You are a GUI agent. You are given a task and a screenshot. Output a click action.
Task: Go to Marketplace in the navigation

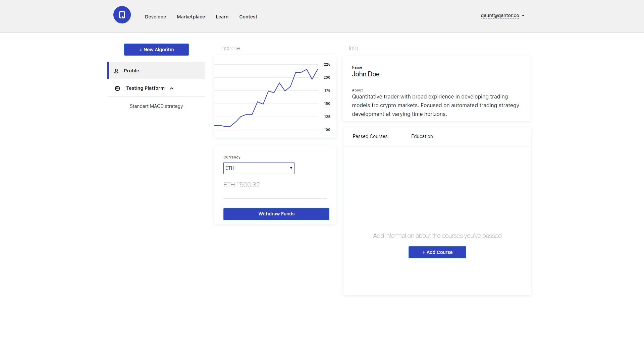191,17
